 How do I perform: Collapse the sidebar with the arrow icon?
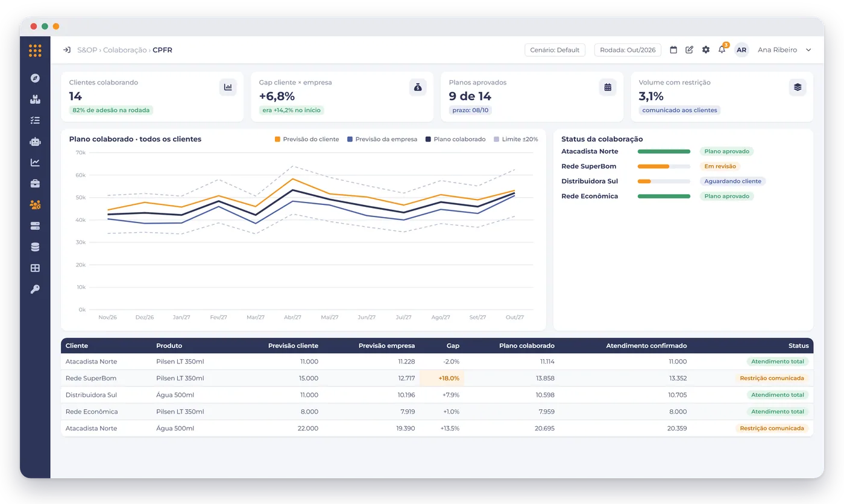67,50
